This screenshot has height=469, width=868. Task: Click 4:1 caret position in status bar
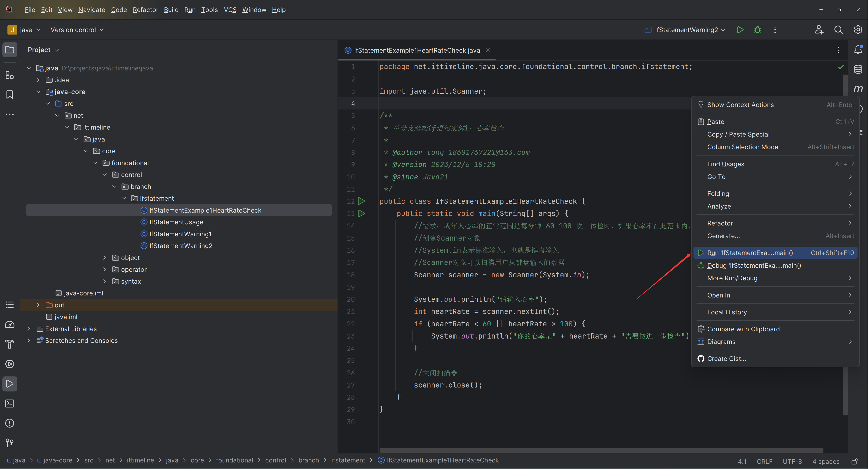[742, 461]
